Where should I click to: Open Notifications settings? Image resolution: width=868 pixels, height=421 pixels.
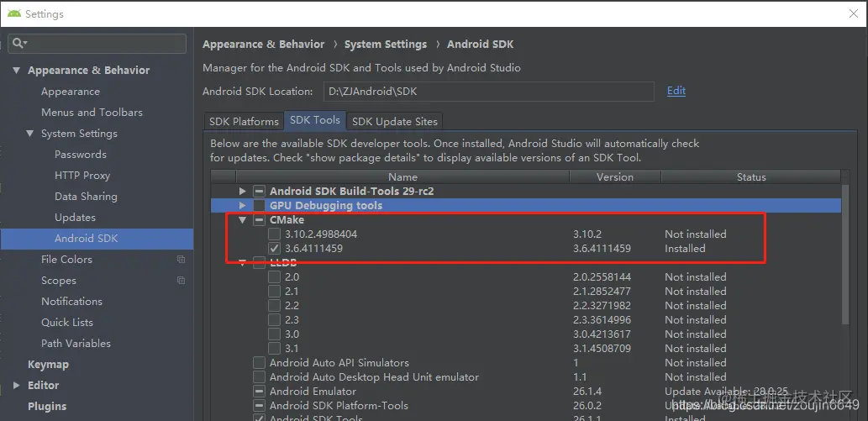(71, 302)
